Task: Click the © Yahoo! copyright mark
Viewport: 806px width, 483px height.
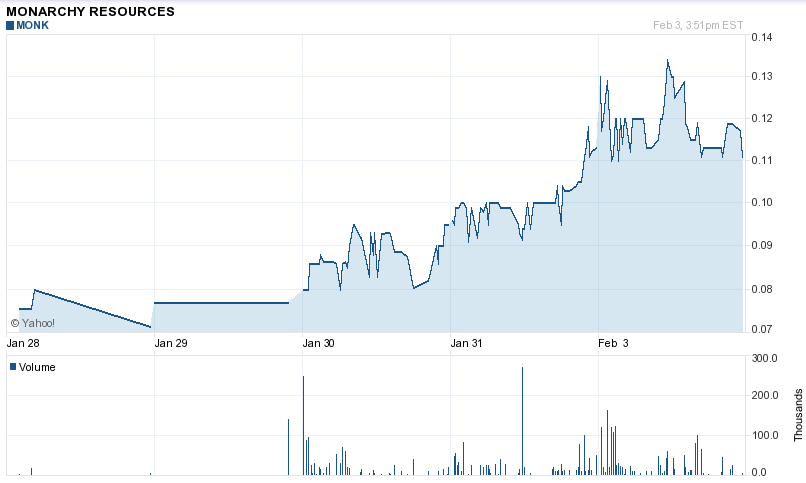Action: (x=33, y=323)
